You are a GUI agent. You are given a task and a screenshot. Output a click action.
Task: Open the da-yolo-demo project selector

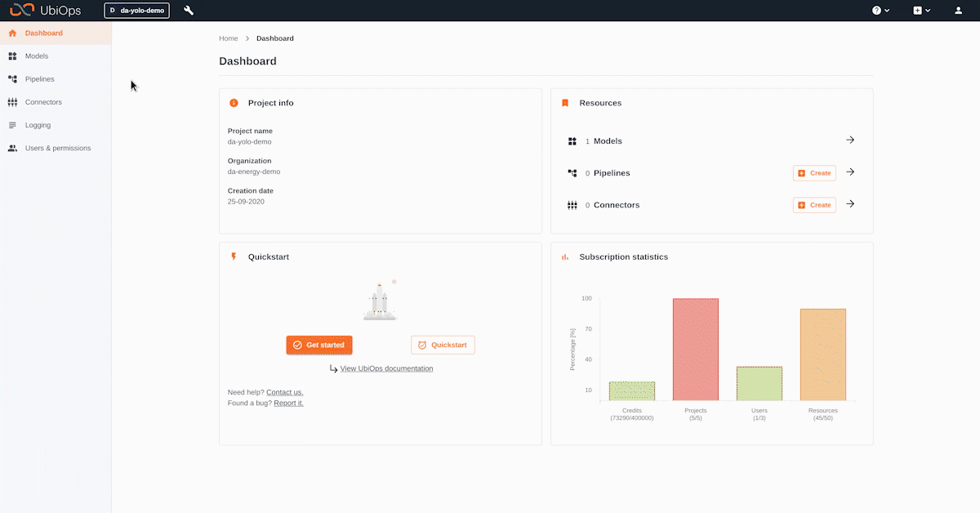point(137,11)
